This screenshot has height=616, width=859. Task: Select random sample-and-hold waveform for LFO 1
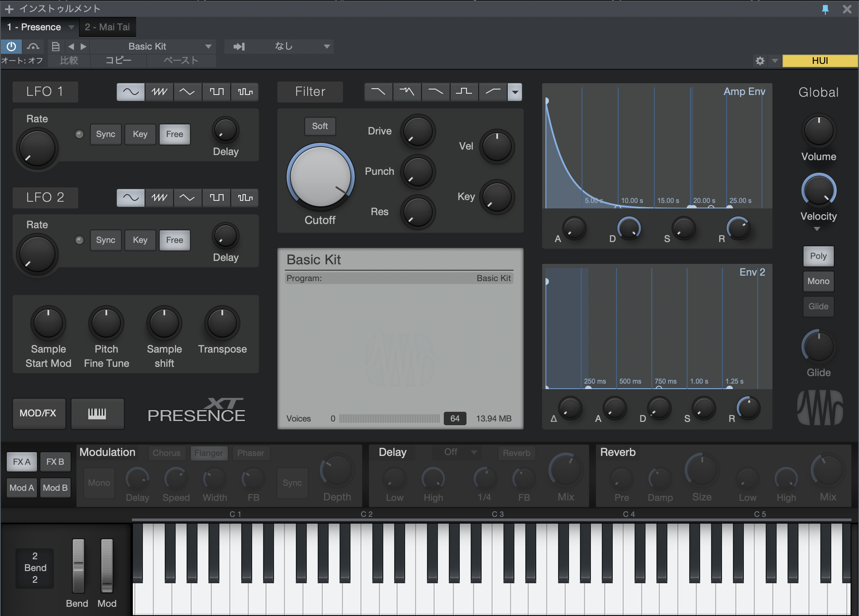(x=245, y=92)
